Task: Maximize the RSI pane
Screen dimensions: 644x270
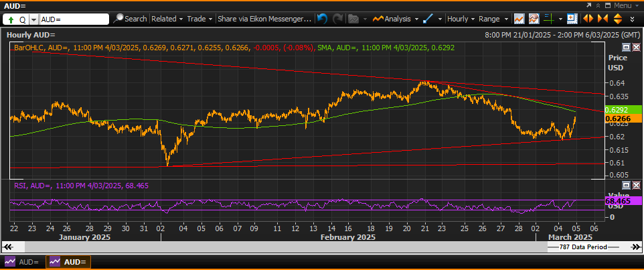Action: [x=627, y=185]
